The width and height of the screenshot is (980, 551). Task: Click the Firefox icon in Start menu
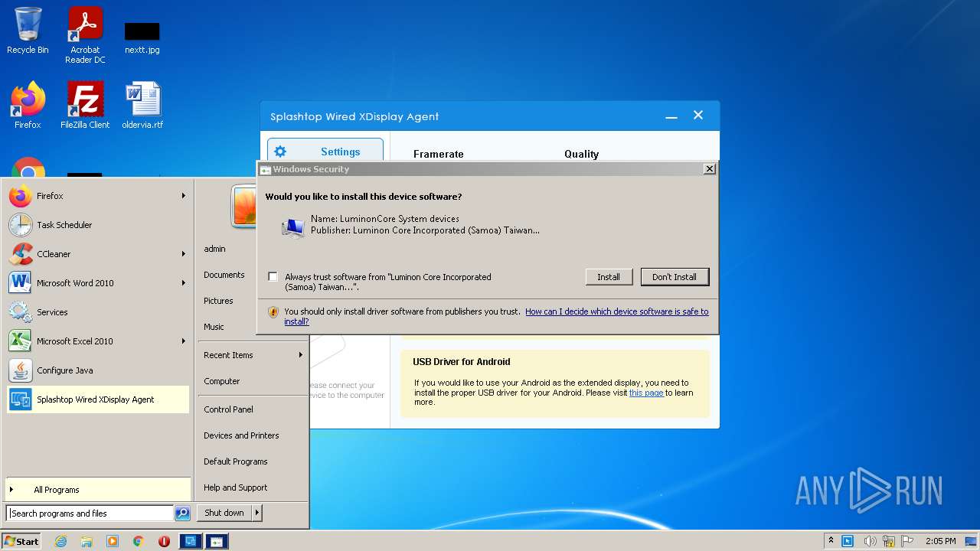point(21,196)
